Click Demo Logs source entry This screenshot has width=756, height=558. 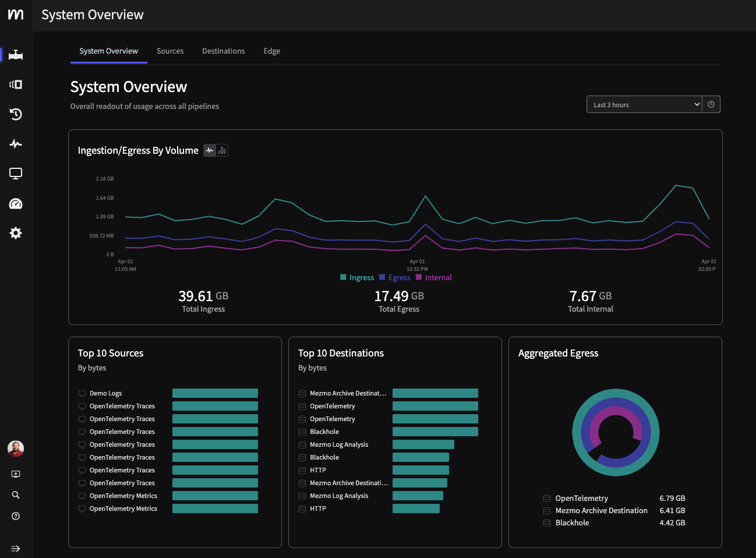click(x=105, y=394)
